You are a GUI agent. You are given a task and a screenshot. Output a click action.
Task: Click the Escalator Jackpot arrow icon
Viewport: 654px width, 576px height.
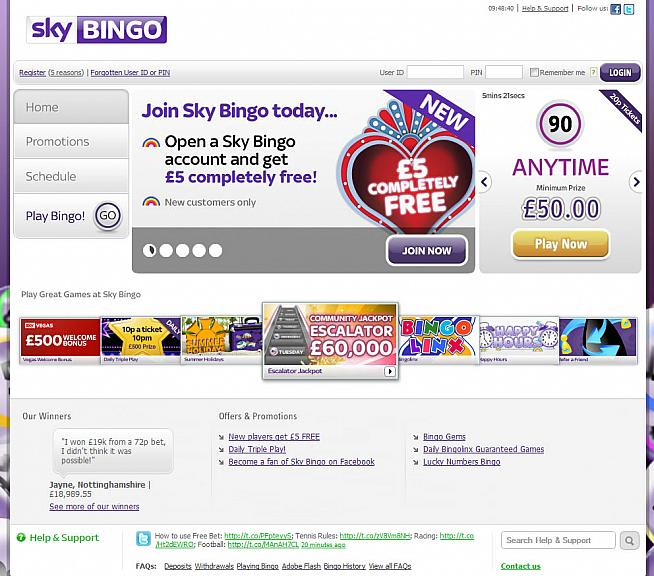(x=390, y=371)
